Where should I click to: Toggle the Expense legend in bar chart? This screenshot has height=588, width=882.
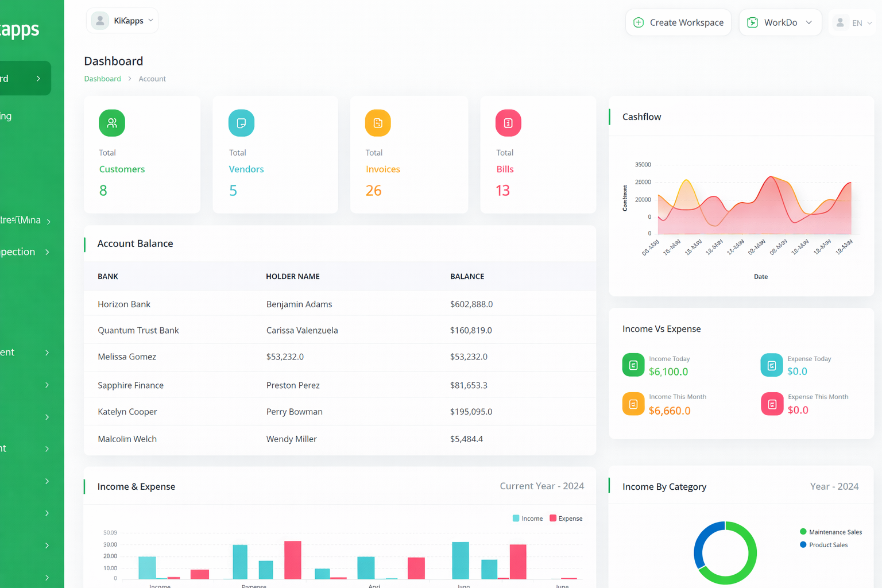click(x=566, y=519)
